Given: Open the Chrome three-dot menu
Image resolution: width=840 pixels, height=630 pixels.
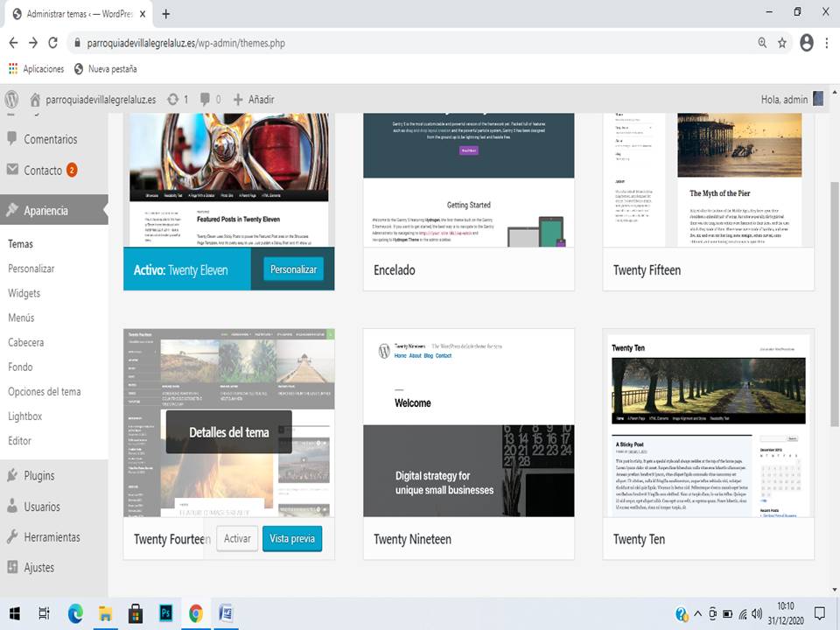Looking at the screenshot, I should [827, 43].
